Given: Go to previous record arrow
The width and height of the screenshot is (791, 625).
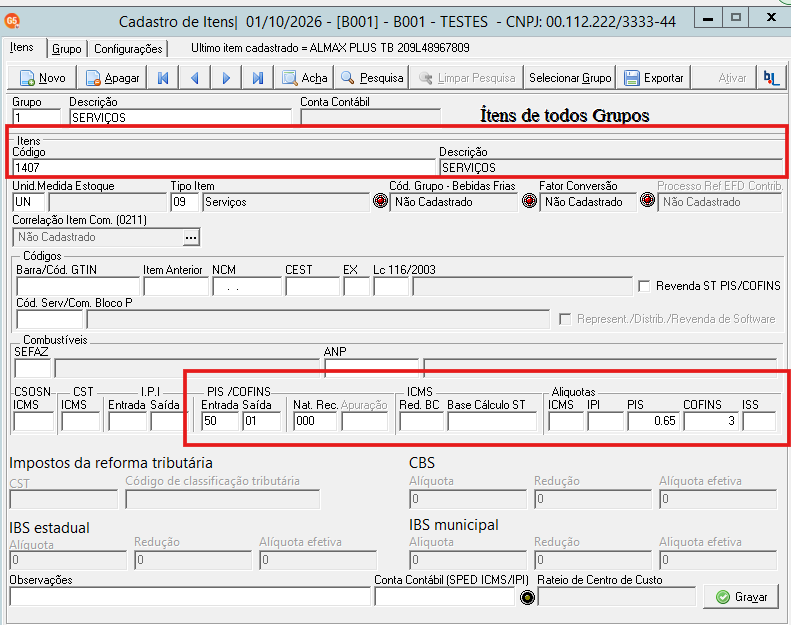Looking at the screenshot, I should point(194,78).
